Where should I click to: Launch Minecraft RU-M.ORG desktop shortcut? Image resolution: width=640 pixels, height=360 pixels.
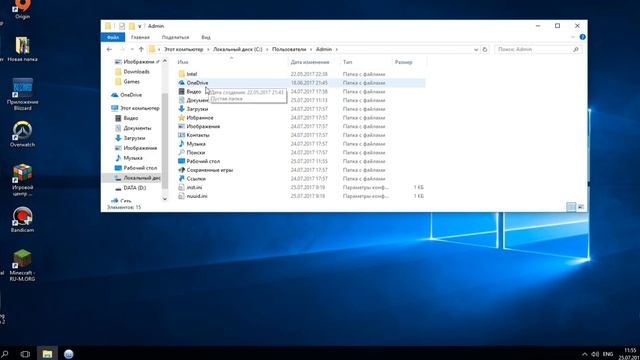(22, 265)
